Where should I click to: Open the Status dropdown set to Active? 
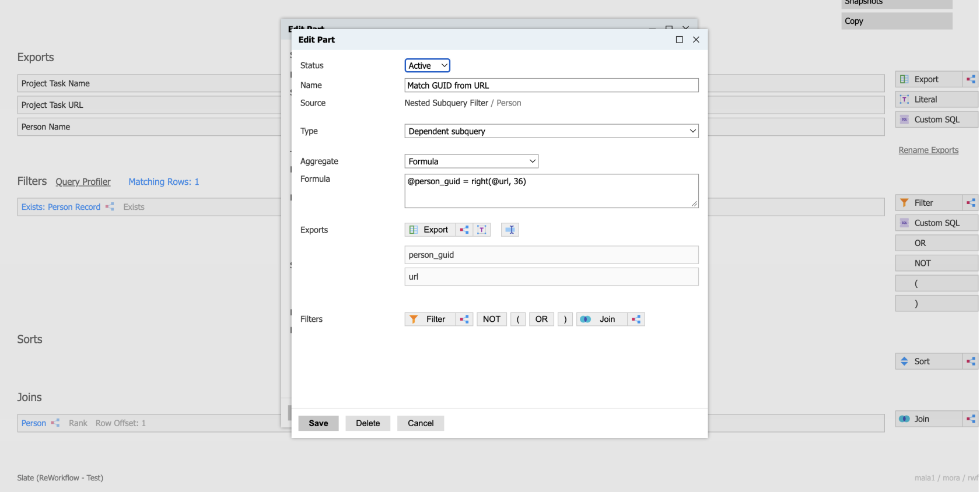coord(428,65)
